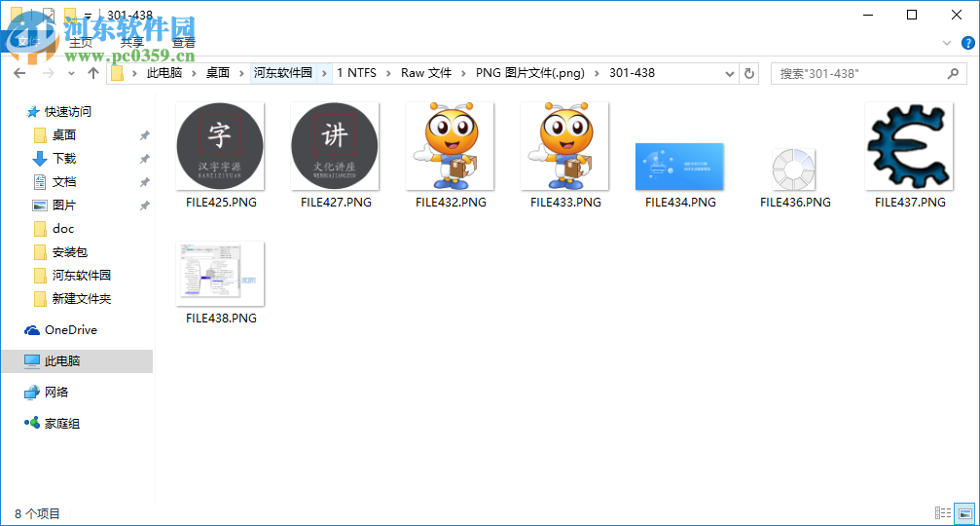The image size is (980, 526).
Task: Open the doc folder in sidebar
Action: pyautogui.click(x=63, y=229)
